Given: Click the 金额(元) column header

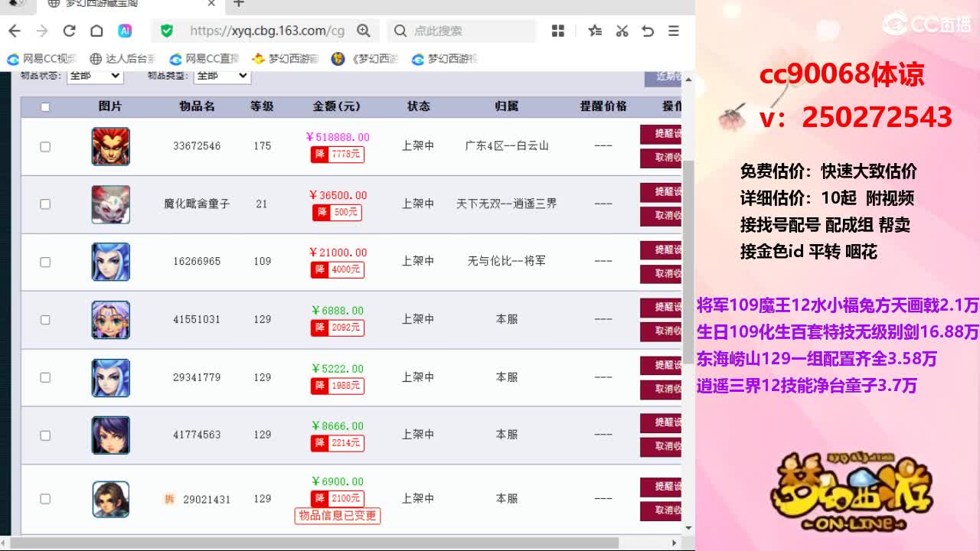Looking at the screenshot, I should tap(337, 106).
